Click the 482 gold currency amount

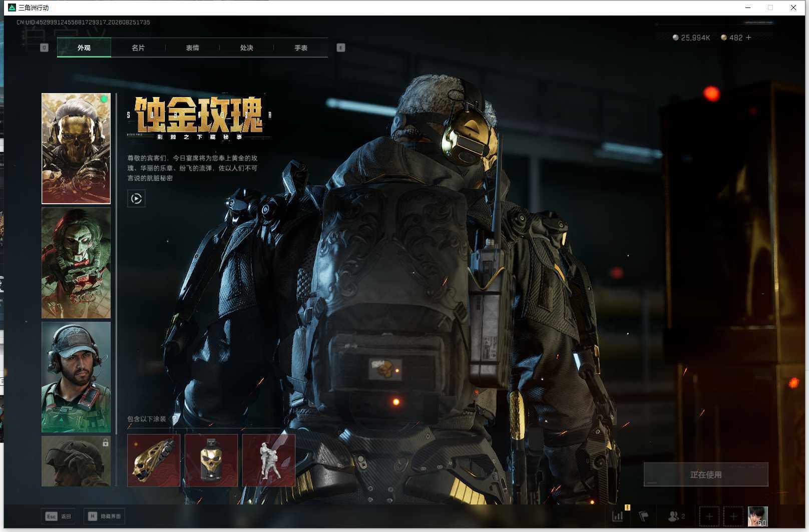pyautogui.click(x=736, y=38)
